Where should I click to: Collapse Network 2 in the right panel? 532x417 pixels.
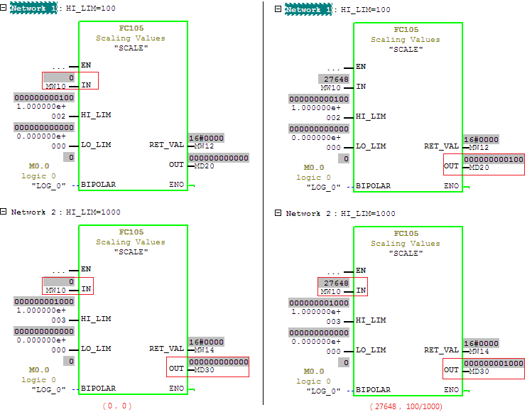coord(279,213)
